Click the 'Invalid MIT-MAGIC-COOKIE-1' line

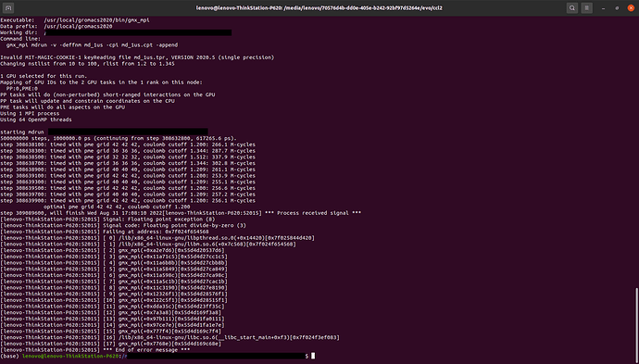[x=137, y=57]
